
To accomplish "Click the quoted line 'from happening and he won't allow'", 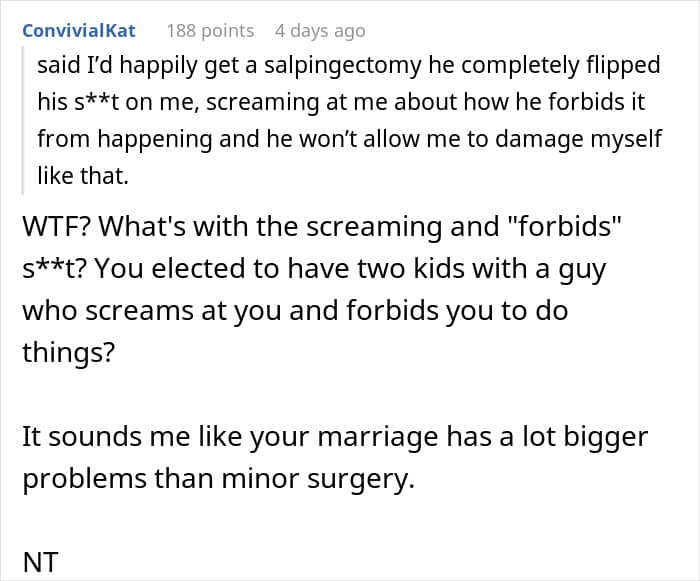I will click(250, 138).
